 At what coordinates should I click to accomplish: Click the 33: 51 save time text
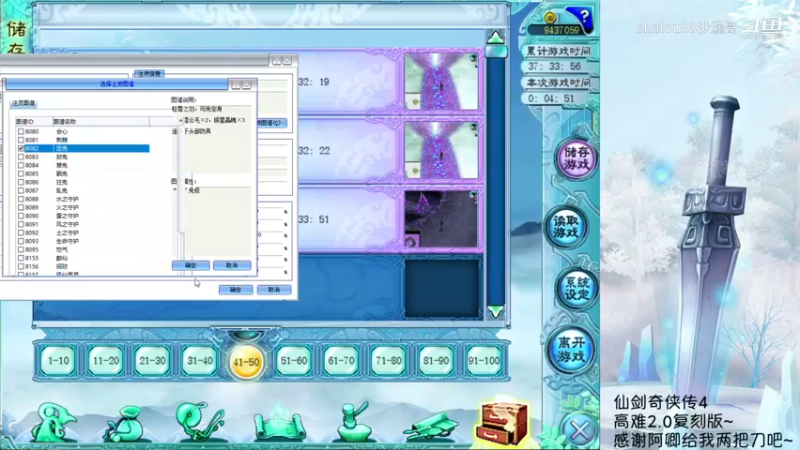pos(314,219)
